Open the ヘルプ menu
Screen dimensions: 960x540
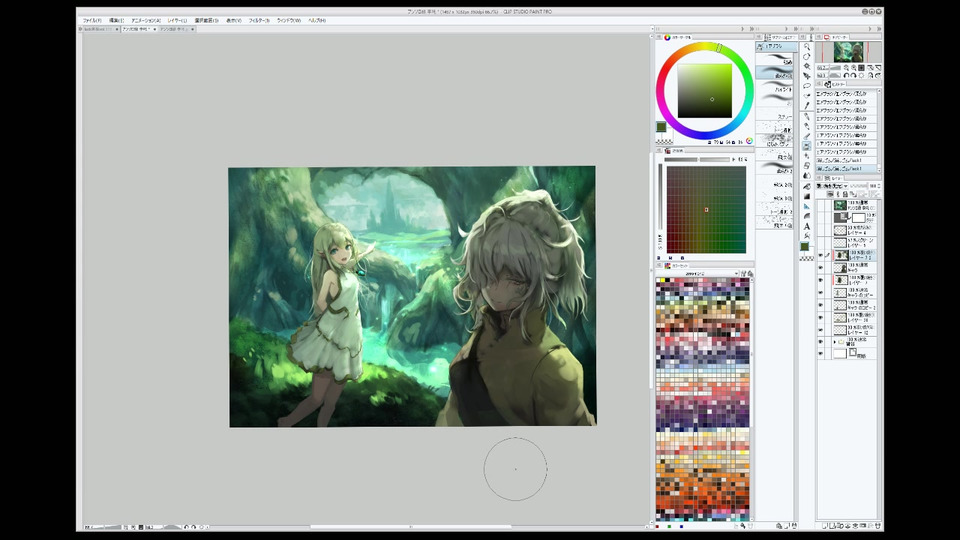317,20
